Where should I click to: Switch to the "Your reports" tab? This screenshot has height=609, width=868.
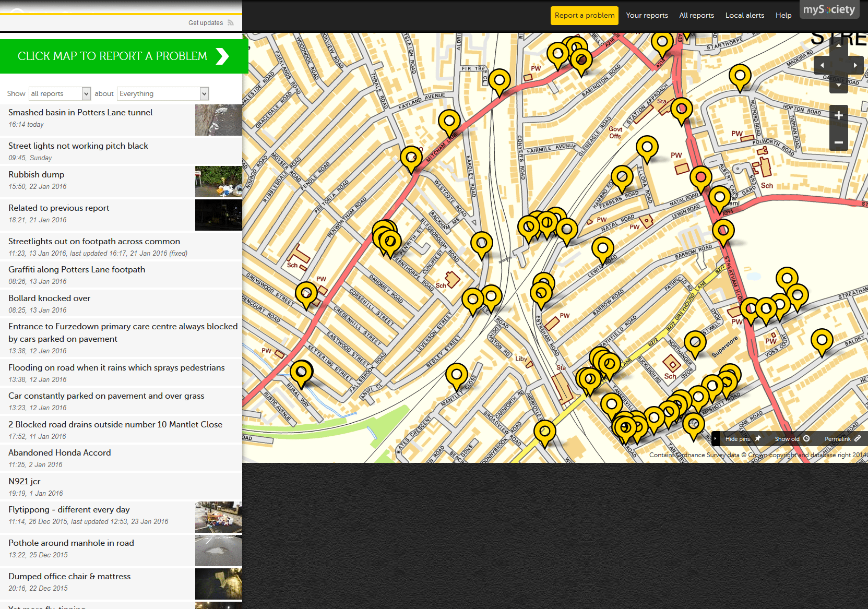[647, 15]
